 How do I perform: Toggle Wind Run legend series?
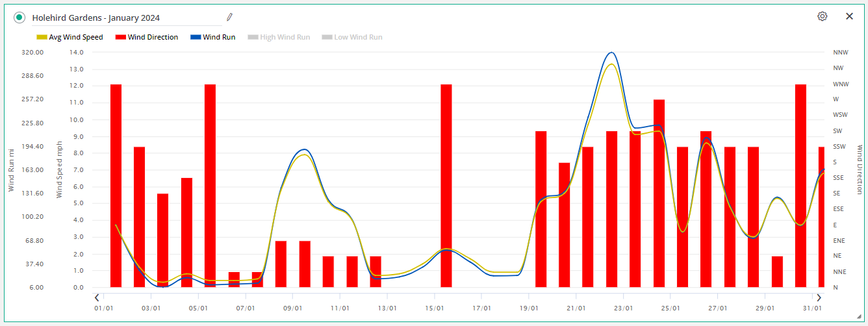click(212, 37)
